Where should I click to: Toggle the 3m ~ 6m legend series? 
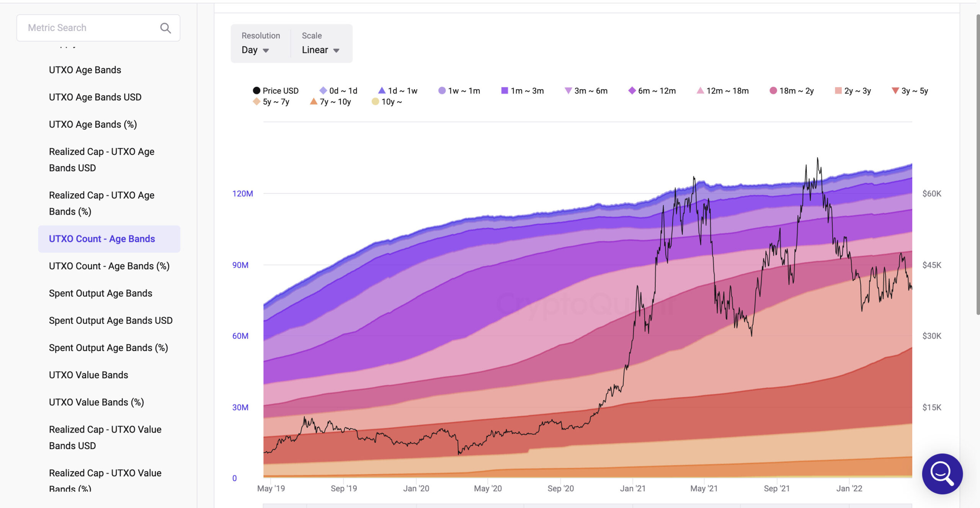click(586, 91)
